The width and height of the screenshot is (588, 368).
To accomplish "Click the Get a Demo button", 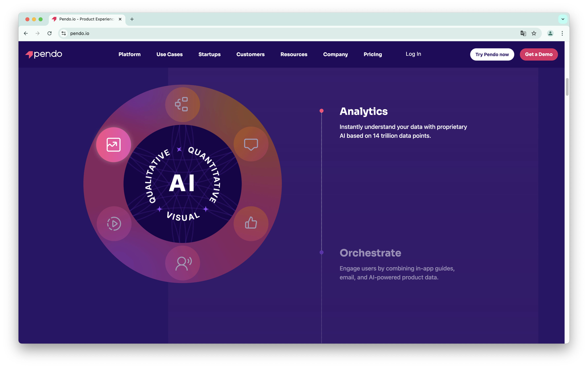I will tap(539, 54).
